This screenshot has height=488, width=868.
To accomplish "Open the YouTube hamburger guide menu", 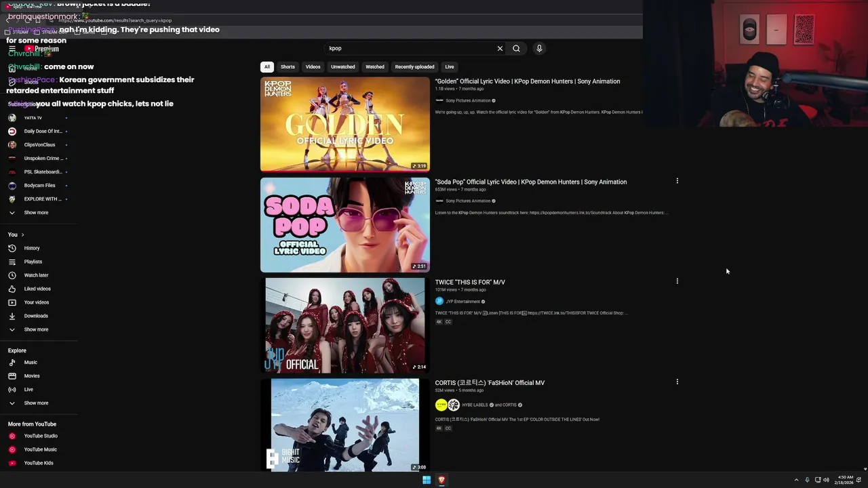I will tap(12, 49).
